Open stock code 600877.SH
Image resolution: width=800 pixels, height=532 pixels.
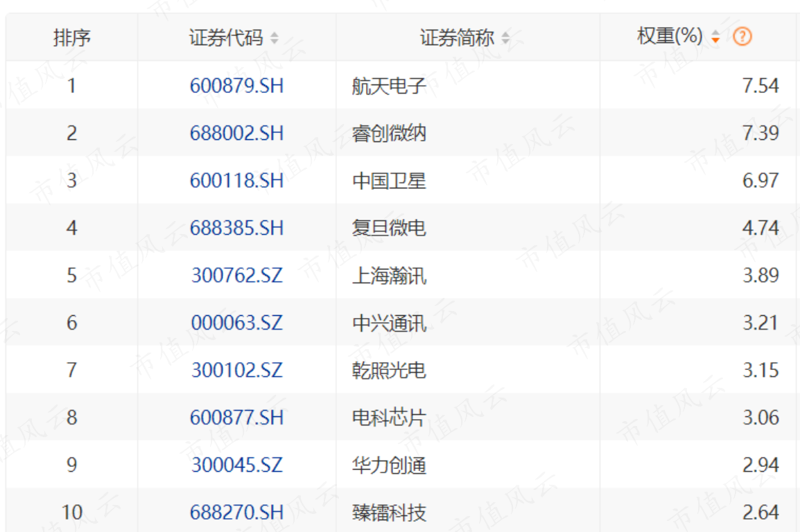[236, 417]
